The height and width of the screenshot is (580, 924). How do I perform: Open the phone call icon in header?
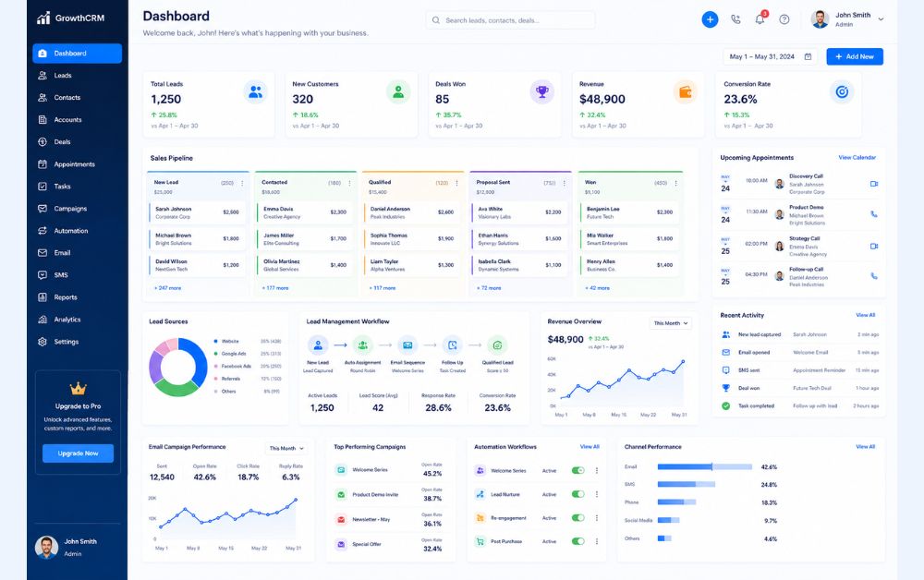click(736, 19)
